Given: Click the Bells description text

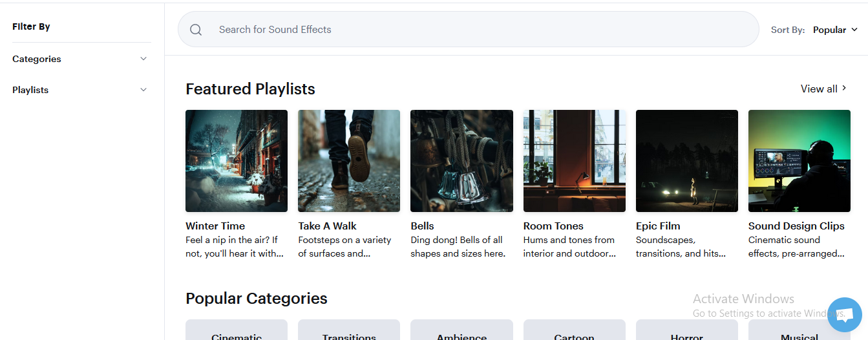Looking at the screenshot, I should pyautogui.click(x=458, y=247).
